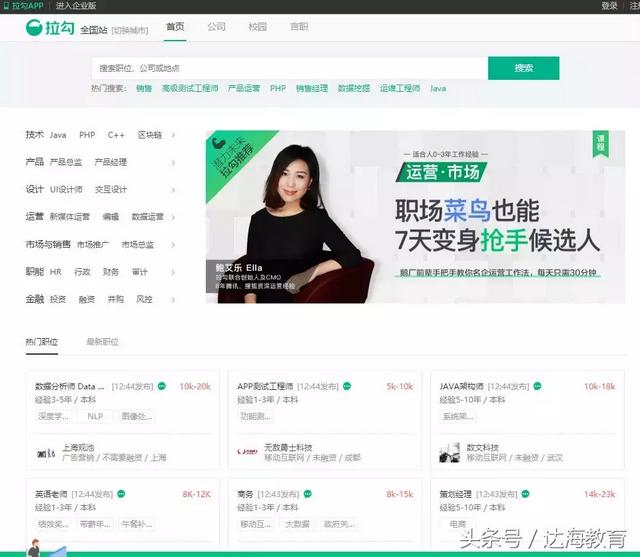Click 上海观池 company logo
Screen dimensions: 640x557
(x=46, y=453)
